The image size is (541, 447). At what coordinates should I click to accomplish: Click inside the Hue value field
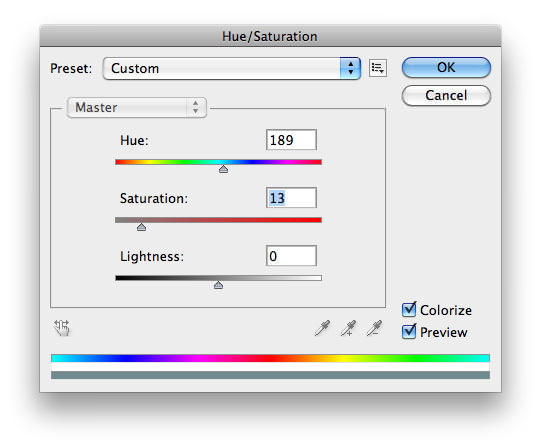[x=291, y=140]
